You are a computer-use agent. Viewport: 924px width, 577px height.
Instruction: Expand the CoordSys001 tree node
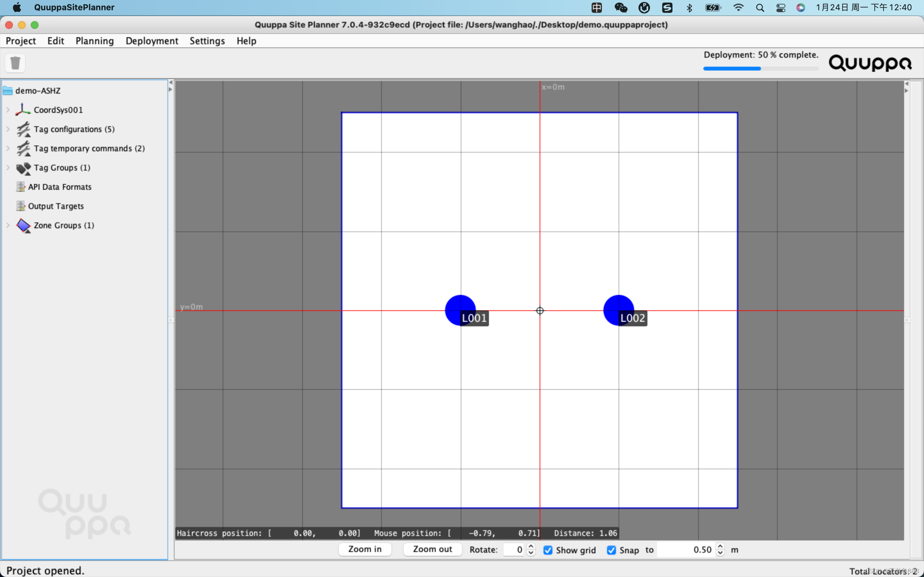(8, 110)
